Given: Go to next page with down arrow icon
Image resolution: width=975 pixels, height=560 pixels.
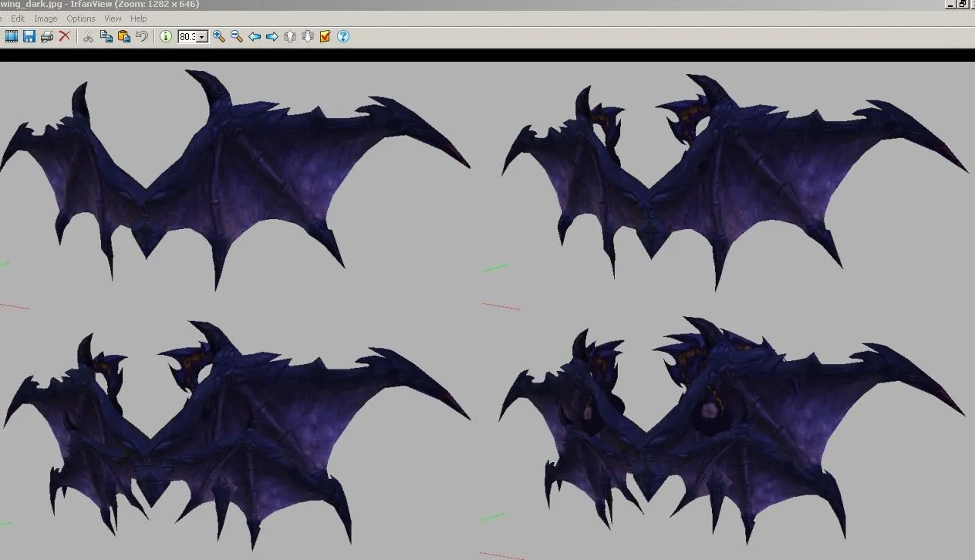Looking at the screenshot, I should coord(308,36).
